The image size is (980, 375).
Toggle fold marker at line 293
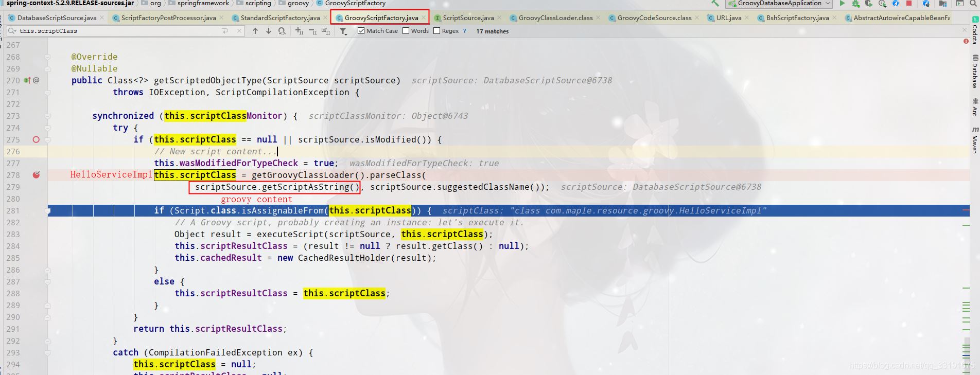(x=47, y=353)
